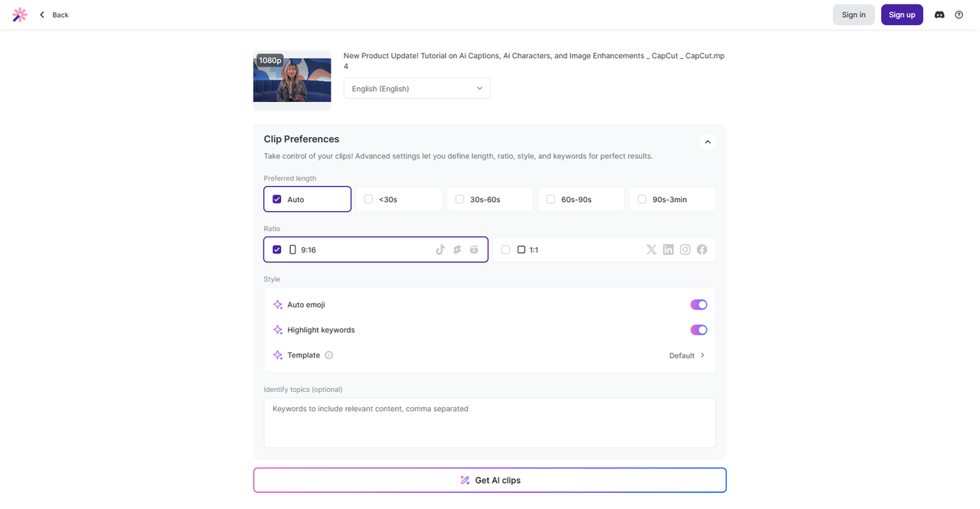This screenshot has height=509, width=980.
Task: Click the LinkedIn icon in 1:1 ratio
Action: click(x=668, y=250)
